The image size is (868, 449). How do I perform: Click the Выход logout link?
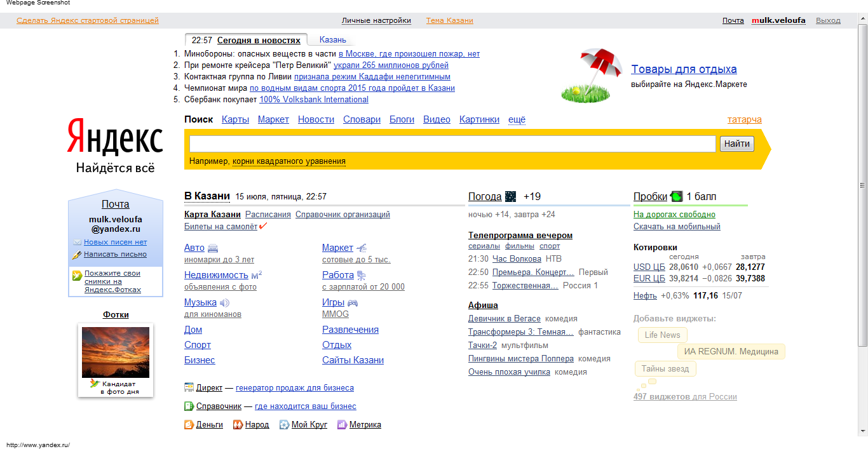(828, 20)
